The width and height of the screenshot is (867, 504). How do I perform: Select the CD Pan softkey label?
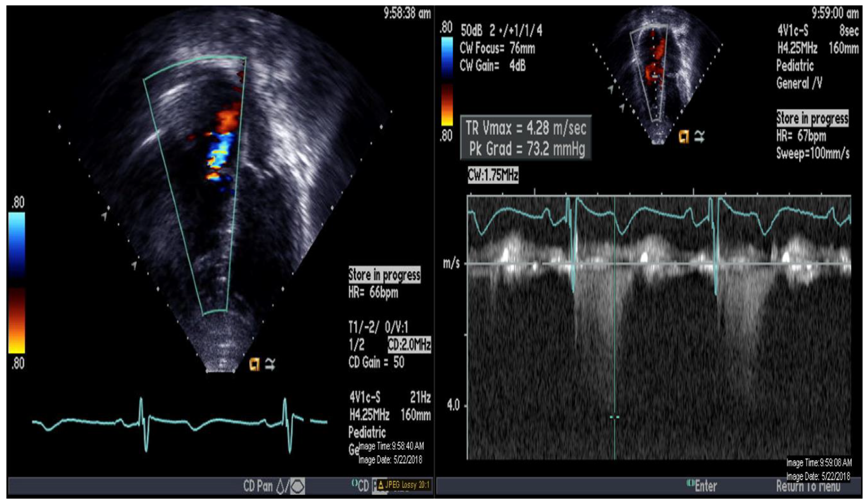click(258, 486)
